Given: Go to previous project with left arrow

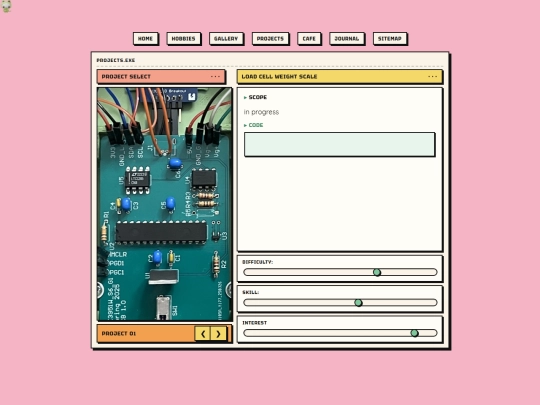Looking at the screenshot, I should 203,333.
